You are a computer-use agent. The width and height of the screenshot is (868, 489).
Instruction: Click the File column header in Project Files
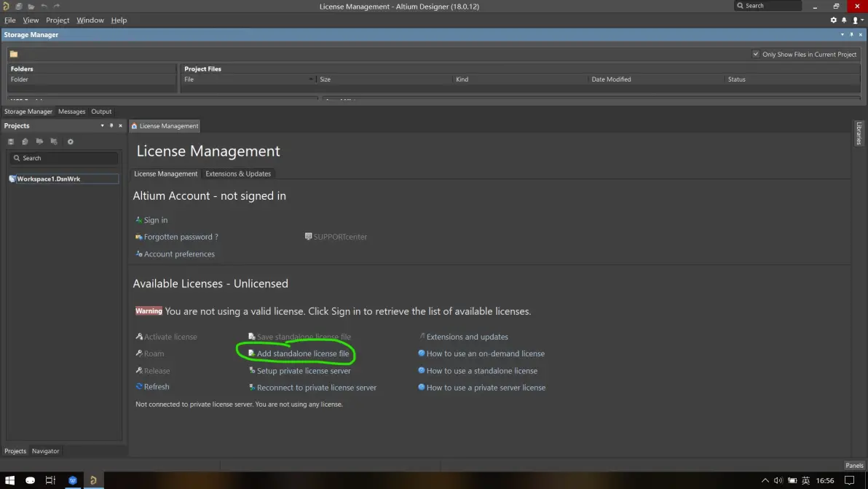(248, 79)
